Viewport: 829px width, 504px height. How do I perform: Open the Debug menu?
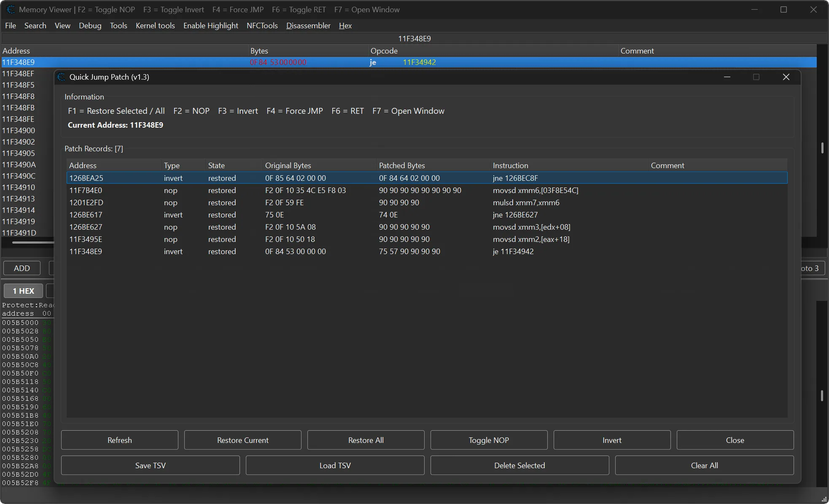click(90, 25)
